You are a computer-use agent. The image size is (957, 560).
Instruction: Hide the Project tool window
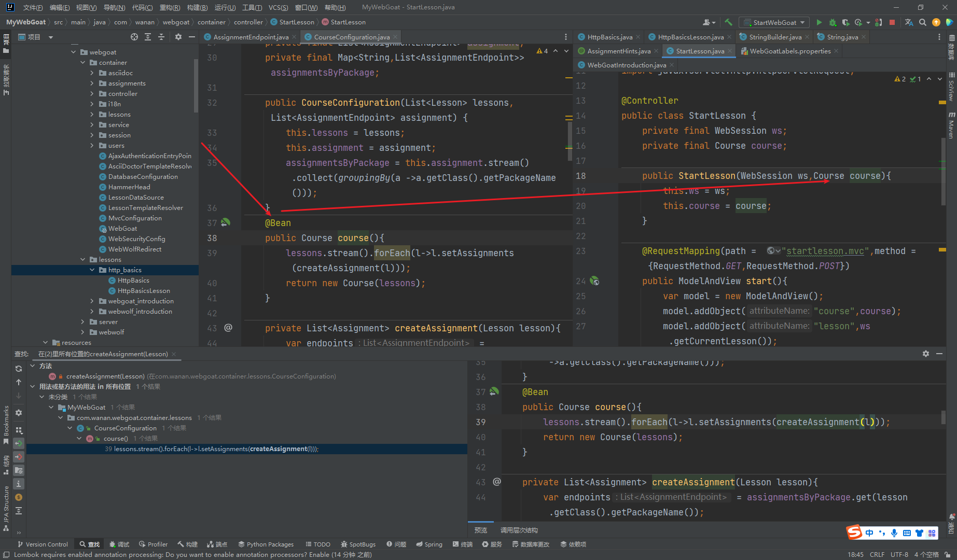tap(192, 37)
